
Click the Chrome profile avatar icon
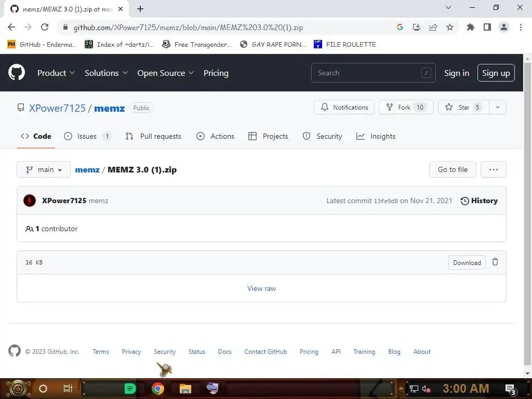(x=504, y=27)
